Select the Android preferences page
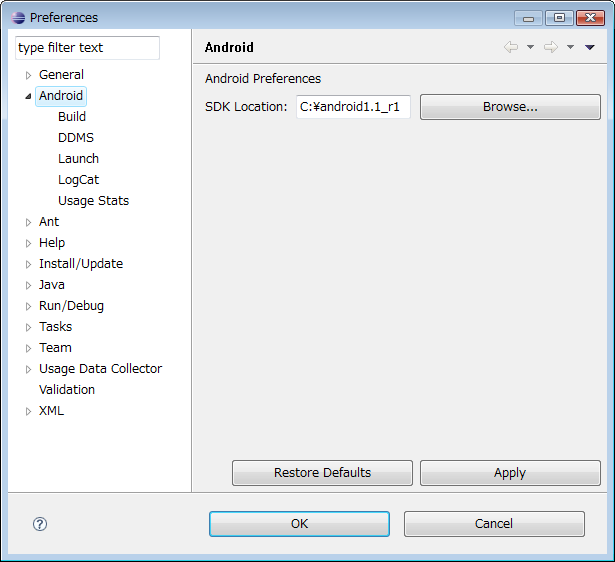615x562 pixels. [61, 96]
